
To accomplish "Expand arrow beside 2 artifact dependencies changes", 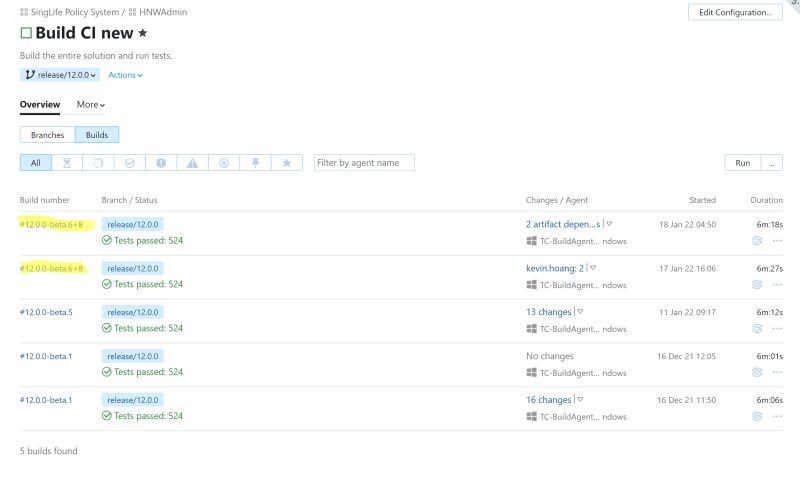I will click(609, 224).
